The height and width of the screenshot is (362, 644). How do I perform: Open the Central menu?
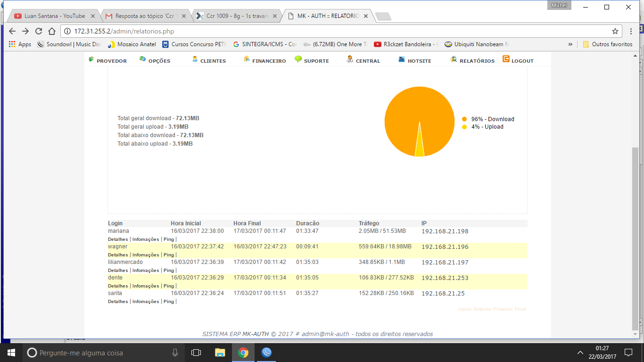click(363, 60)
